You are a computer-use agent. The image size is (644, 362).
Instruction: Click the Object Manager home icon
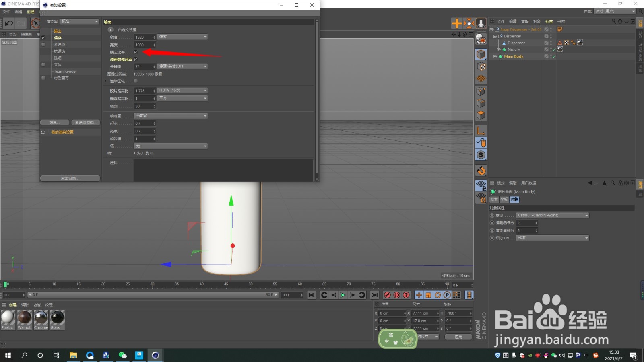coord(620,21)
